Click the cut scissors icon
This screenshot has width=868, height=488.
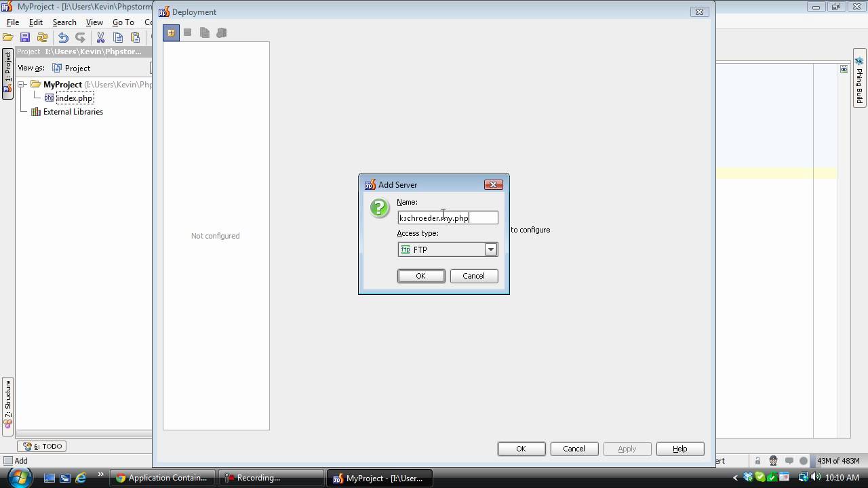(x=100, y=37)
